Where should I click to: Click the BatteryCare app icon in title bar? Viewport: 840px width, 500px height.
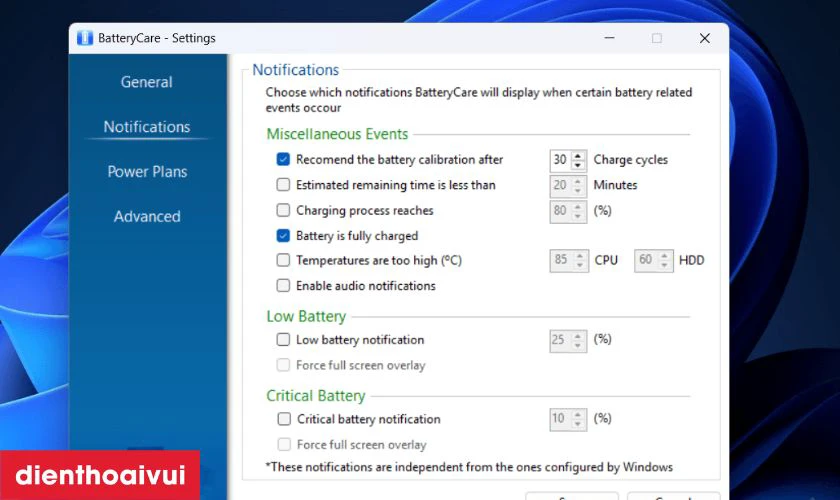pos(84,38)
